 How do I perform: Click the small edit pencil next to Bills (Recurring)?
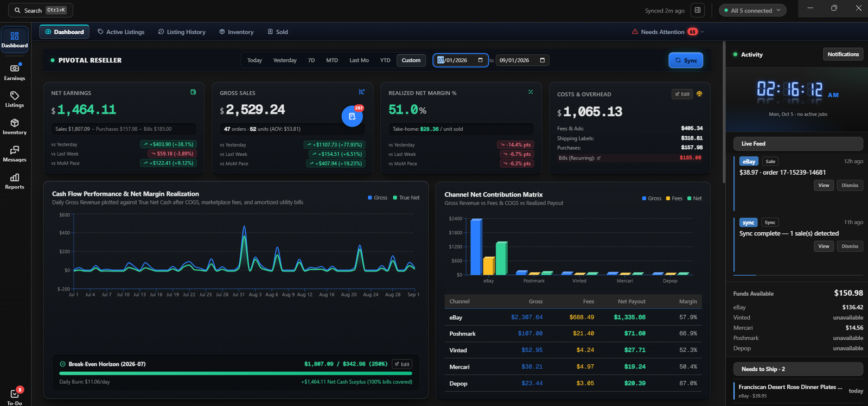coord(599,158)
